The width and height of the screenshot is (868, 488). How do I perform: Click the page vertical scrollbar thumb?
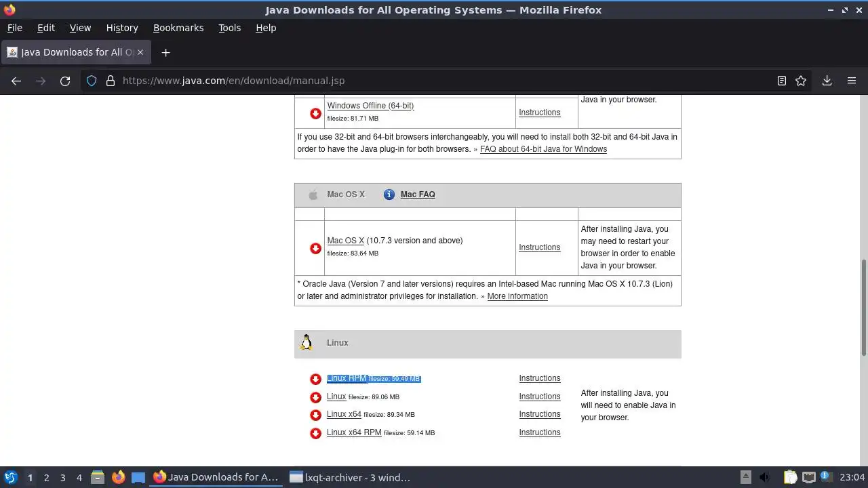[864, 307]
